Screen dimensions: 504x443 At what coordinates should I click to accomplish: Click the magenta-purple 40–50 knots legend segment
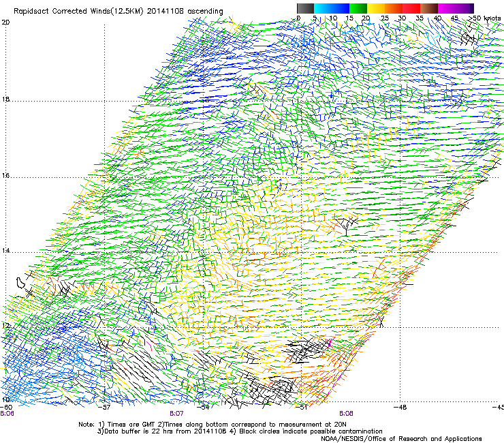coord(456,8)
